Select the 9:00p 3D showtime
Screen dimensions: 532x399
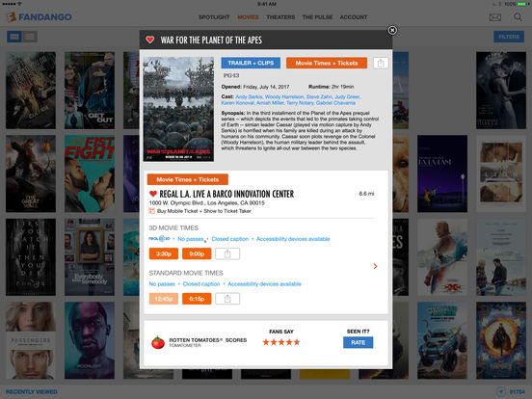(x=197, y=253)
